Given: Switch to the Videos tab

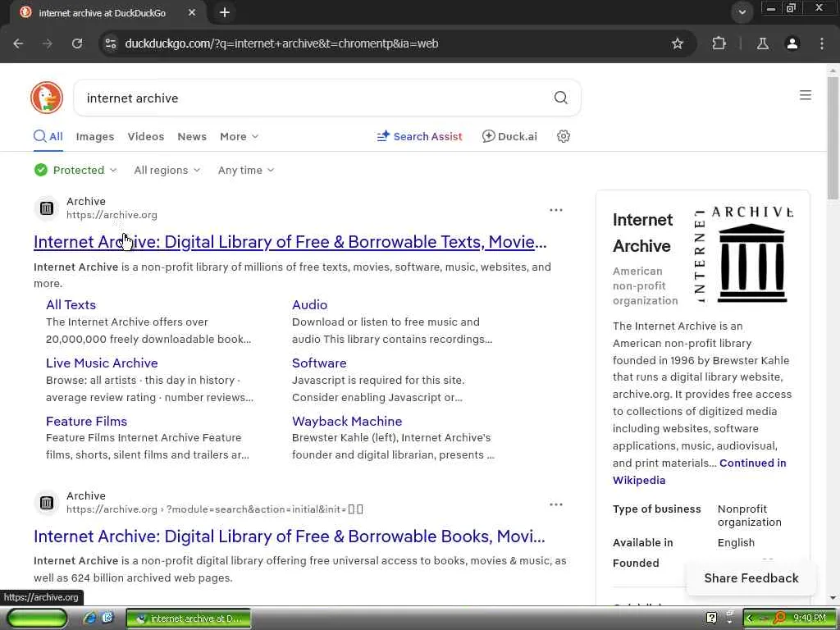Looking at the screenshot, I should pyautogui.click(x=146, y=136).
